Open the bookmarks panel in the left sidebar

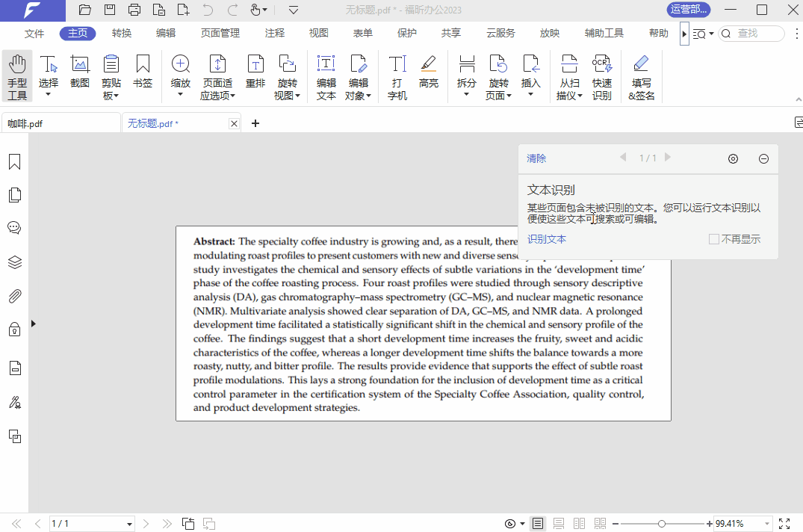(14, 161)
